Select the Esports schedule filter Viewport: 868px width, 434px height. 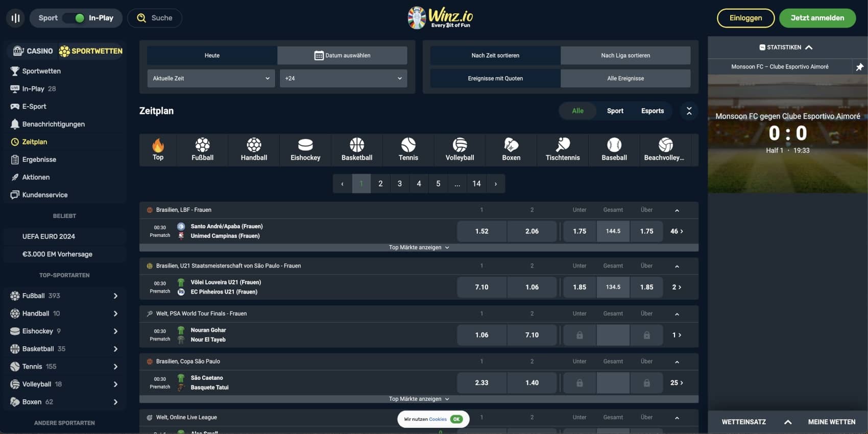click(653, 111)
